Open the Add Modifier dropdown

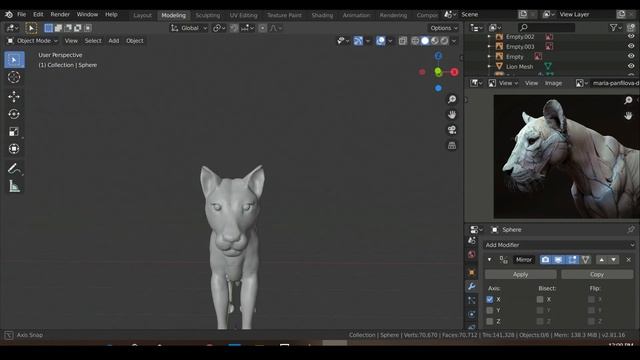coord(559,245)
